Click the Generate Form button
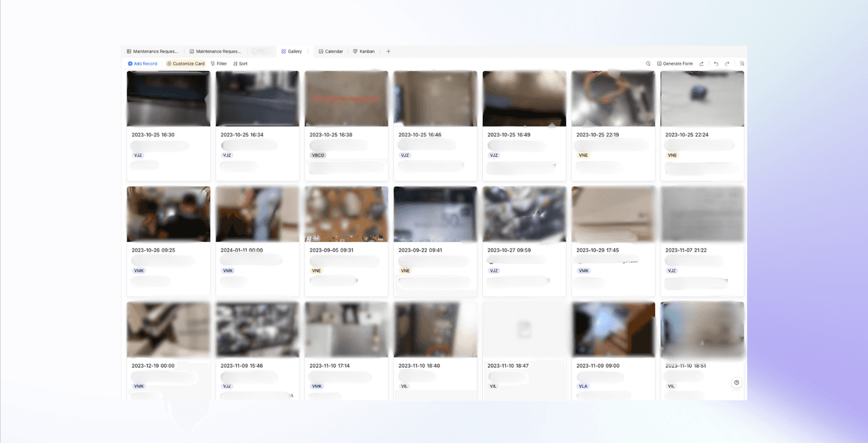 click(x=675, y=64)
